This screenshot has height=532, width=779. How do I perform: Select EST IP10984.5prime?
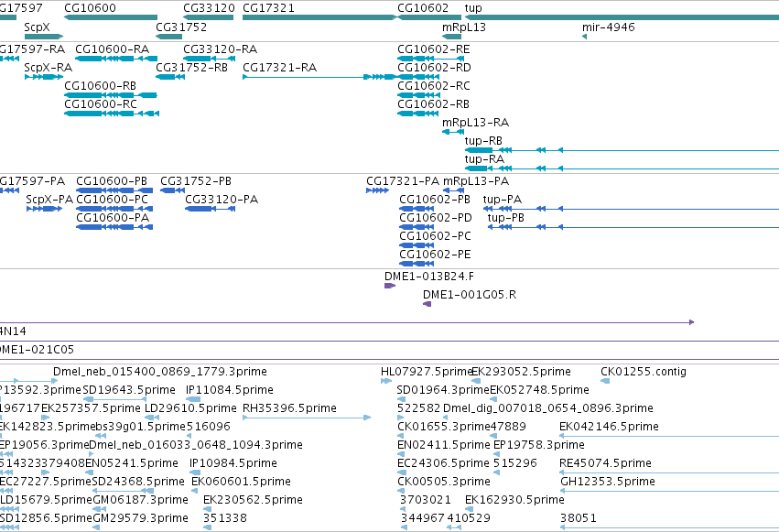[x=233, y=464]
